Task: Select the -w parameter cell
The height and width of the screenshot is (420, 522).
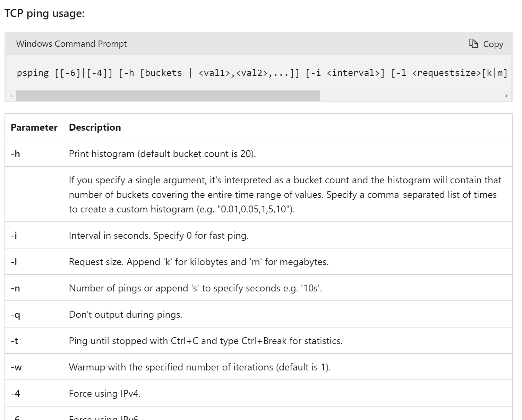Action: [x=16, y=367]
